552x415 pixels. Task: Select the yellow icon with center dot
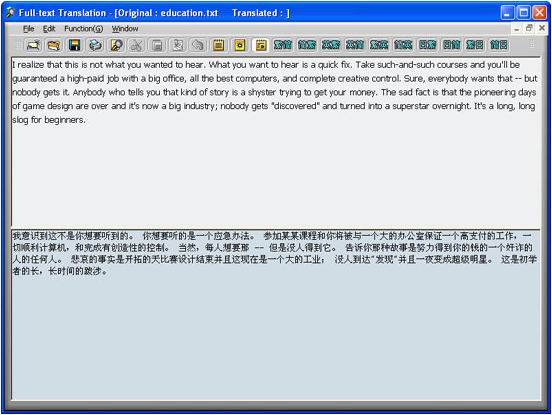(240, 45)
